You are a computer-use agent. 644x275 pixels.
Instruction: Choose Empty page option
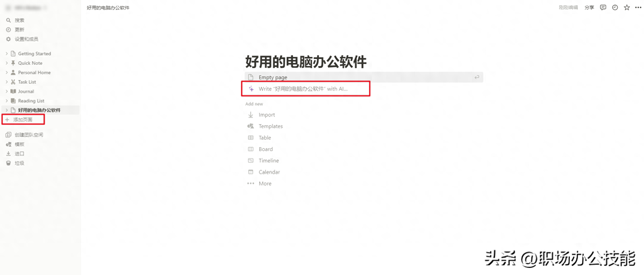coord(364,77)
